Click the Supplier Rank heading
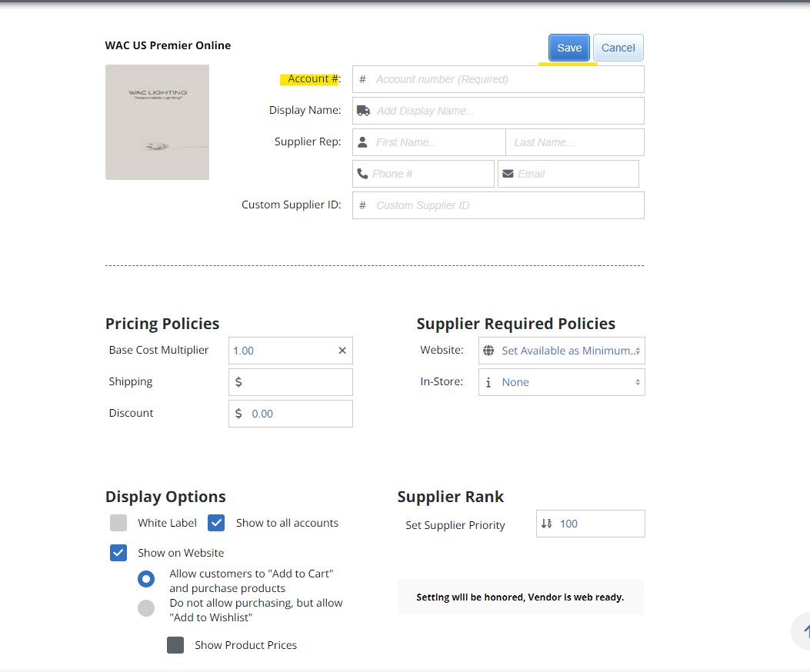The image size is (810, 672). 450,497
